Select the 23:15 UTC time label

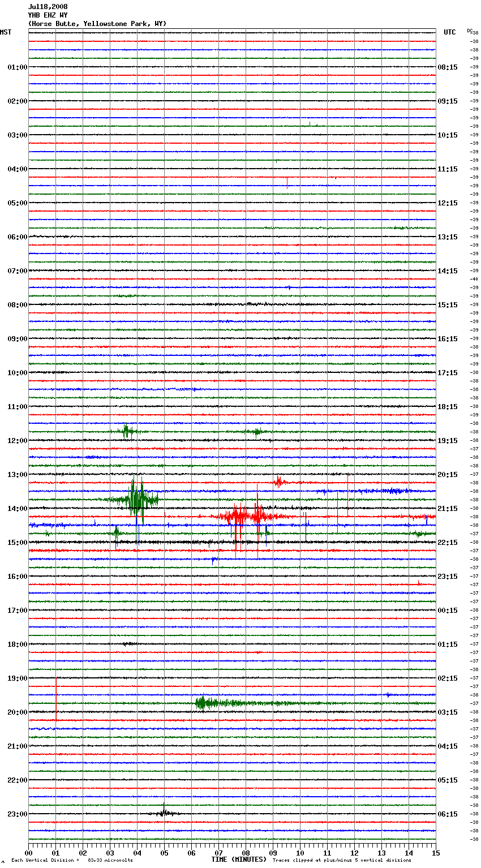click(x=448, y=577)
